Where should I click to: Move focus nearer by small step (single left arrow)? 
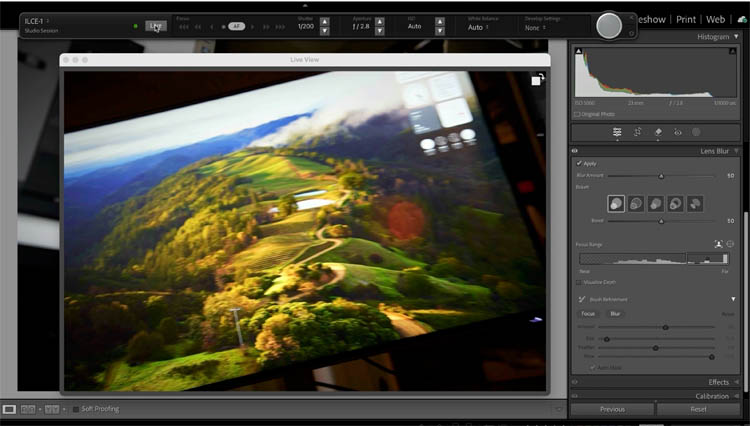(x=211, y=27)
